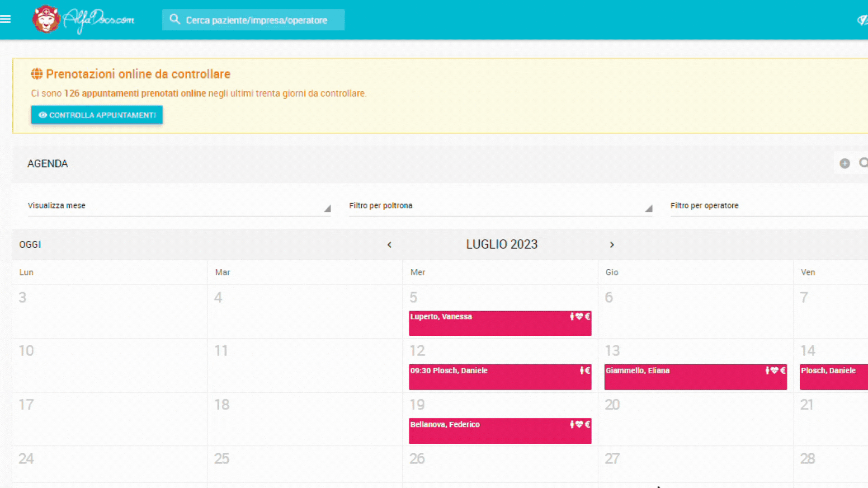The width and height of the screenshot is (868, 488).
Task: Add a new appointment with the plus icon
Action: (844, 163)
